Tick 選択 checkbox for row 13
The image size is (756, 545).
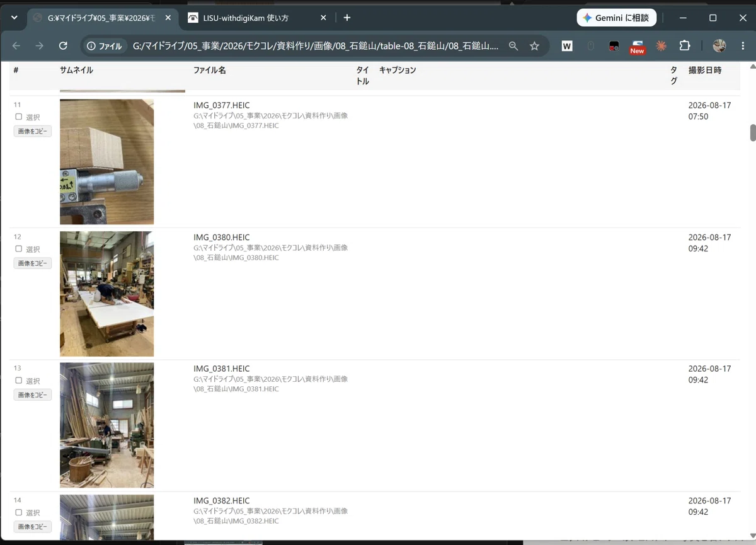(x=18, y=381)
